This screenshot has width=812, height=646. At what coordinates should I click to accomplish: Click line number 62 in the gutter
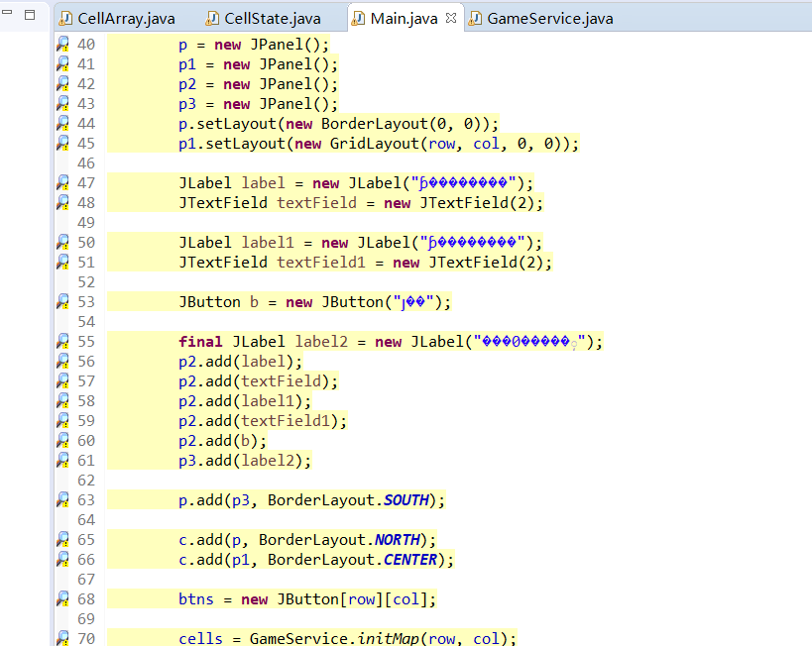(x=86, y=480)
